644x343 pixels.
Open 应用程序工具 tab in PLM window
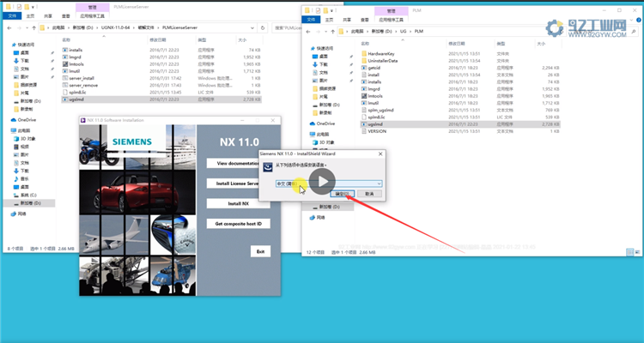392,19
